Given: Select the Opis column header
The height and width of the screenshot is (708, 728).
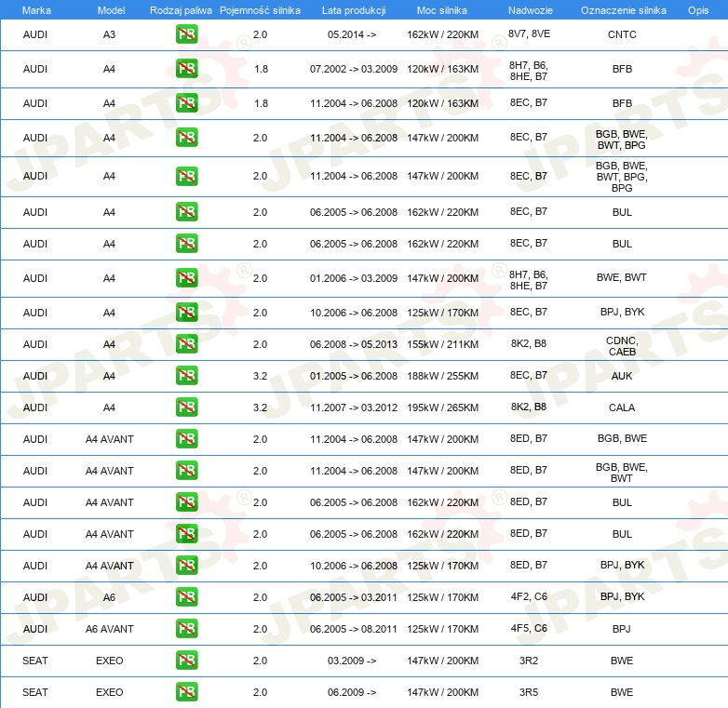Looking at the screenshot, I should coord(698,10).
